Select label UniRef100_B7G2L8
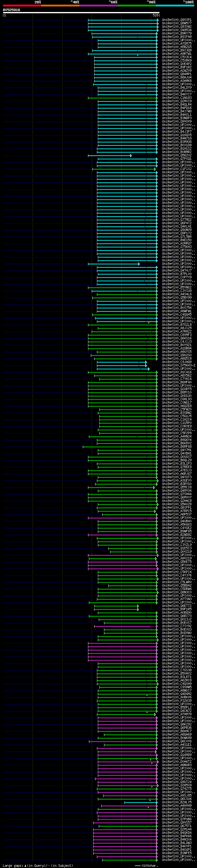Screen dimensions: 197x868 coord(176,325)
